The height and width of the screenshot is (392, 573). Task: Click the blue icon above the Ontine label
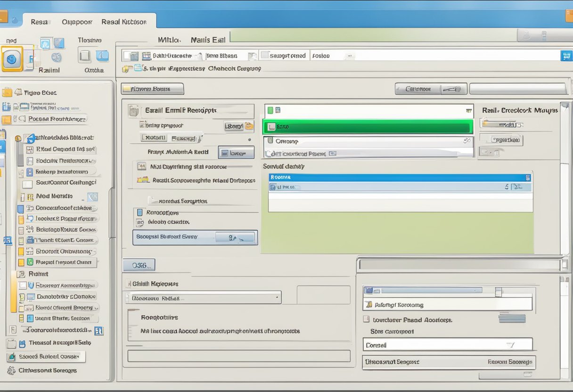pos(102,56)
